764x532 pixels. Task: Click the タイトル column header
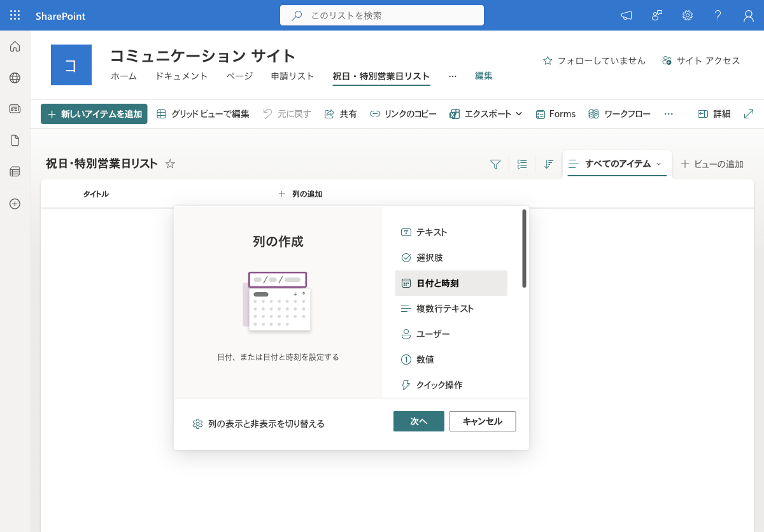click(x=95, y=194)
